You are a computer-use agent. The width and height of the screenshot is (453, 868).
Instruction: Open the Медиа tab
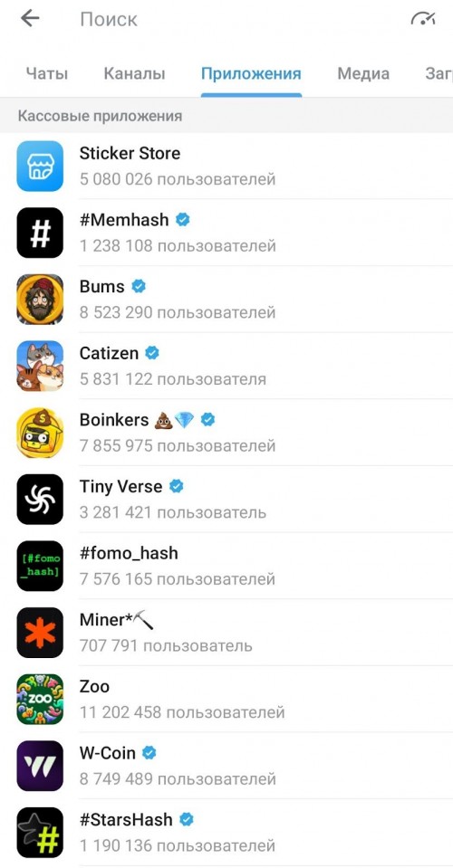point(363,73)
